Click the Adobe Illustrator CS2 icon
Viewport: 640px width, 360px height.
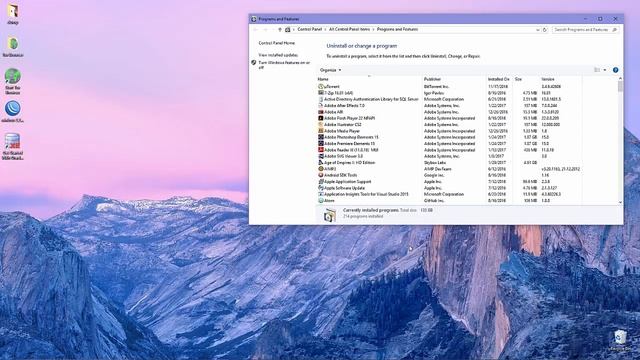(321, 124)
